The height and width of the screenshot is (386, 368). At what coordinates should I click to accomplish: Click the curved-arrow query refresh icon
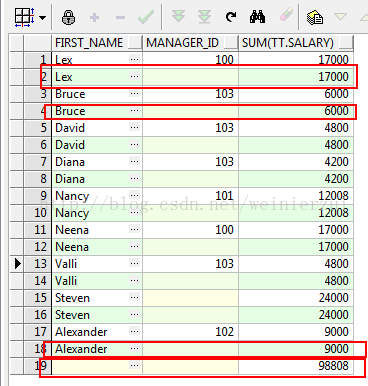point(231,17)
